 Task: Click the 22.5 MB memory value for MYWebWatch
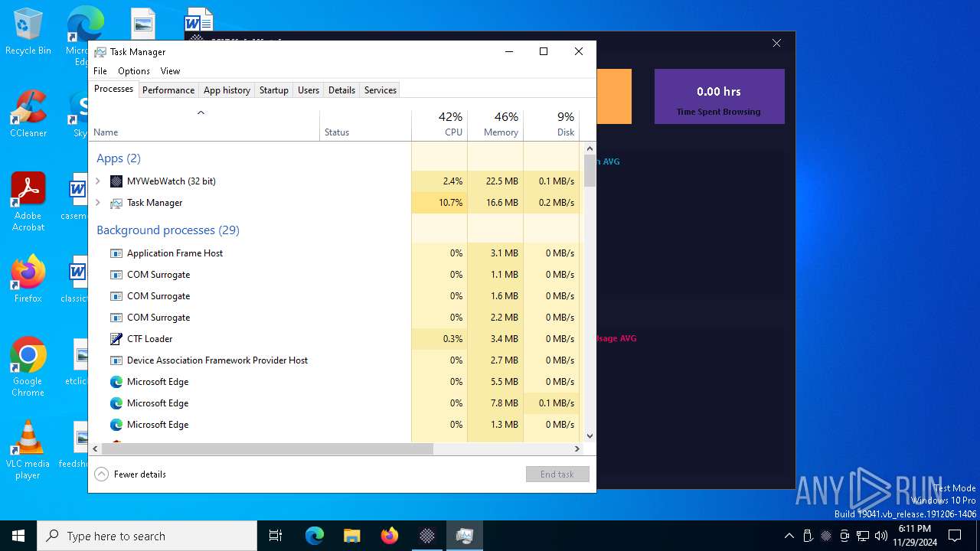[x=502, y=181]
